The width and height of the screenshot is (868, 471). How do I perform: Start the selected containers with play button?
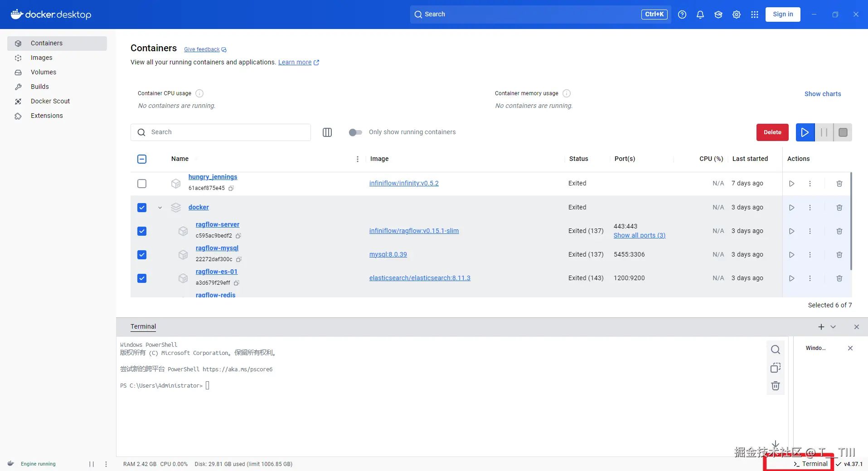(805, 132)
